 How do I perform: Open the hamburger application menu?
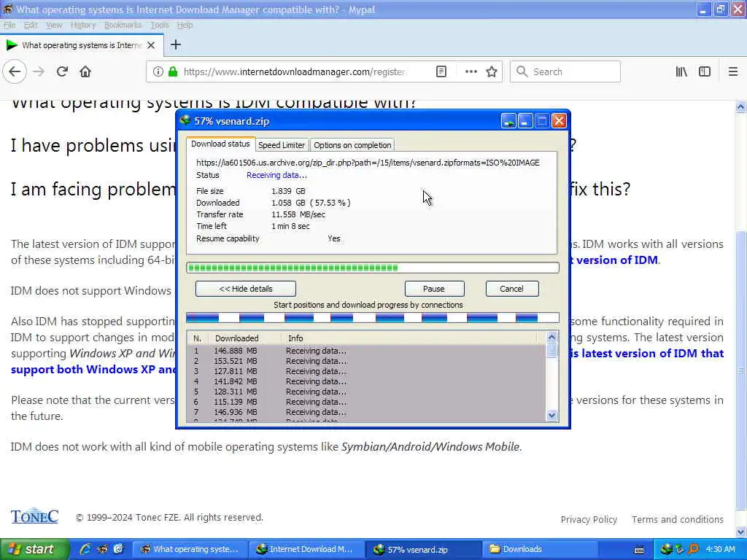tap(732, 72)
